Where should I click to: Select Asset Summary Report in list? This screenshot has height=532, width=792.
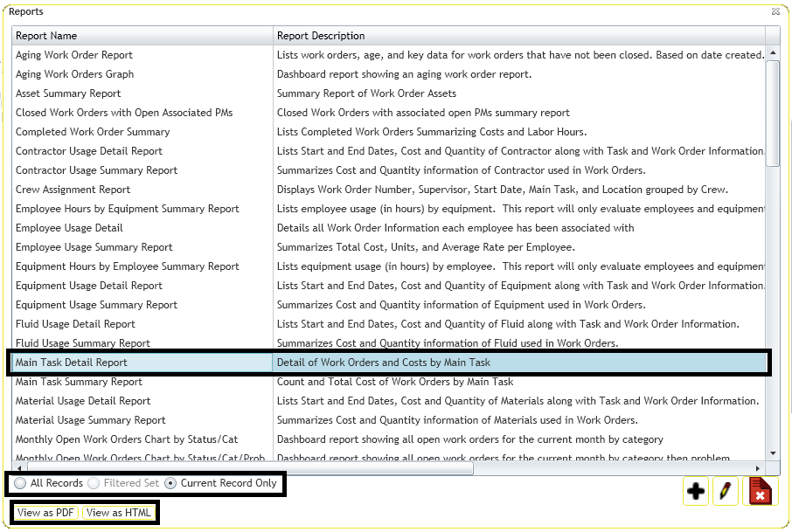click(x=68, y=93)
